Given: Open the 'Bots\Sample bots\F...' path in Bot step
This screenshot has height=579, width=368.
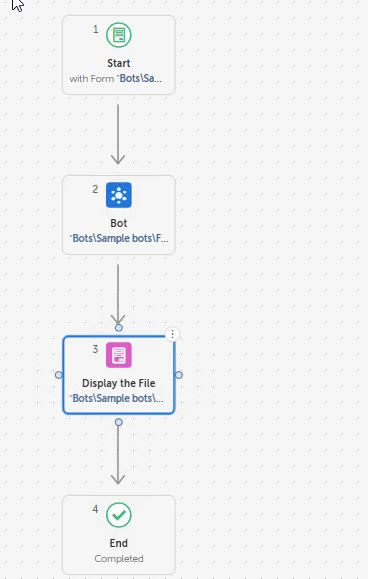Looking at the screenshot, I should (x=119, y=238).
